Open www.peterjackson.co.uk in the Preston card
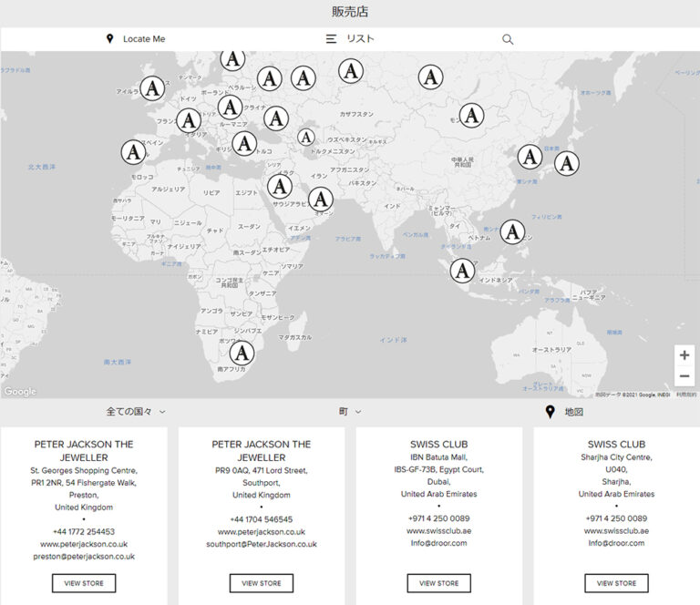Viewport: 700px width, 605px height. (x=84, y=544)
